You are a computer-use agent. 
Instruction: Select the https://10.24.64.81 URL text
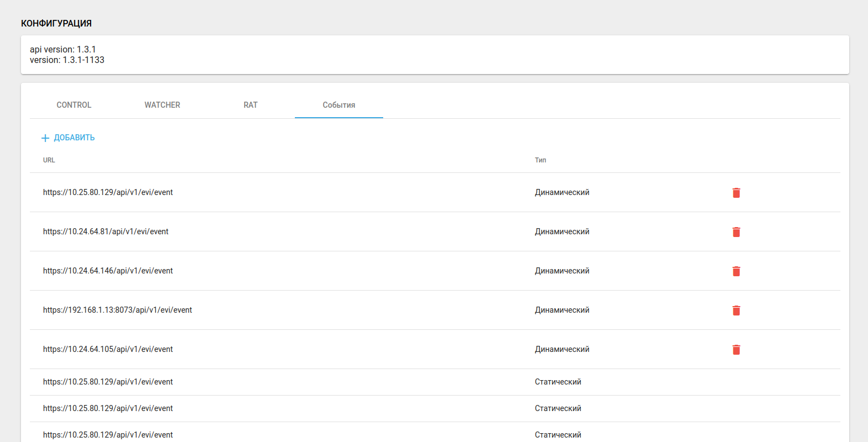click(x=106, y=231)
